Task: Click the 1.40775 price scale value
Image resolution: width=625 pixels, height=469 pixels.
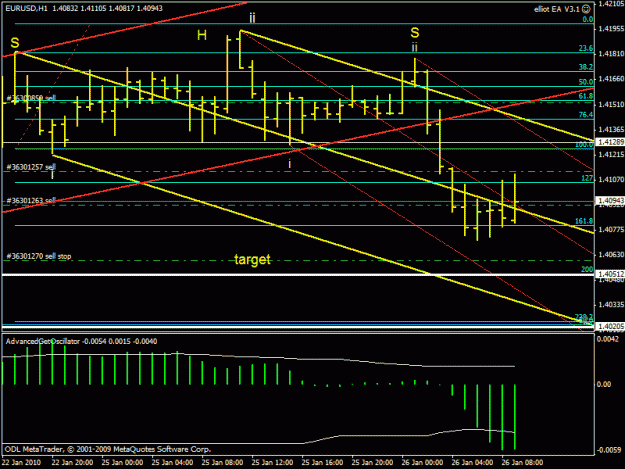Action: [611, 230]
